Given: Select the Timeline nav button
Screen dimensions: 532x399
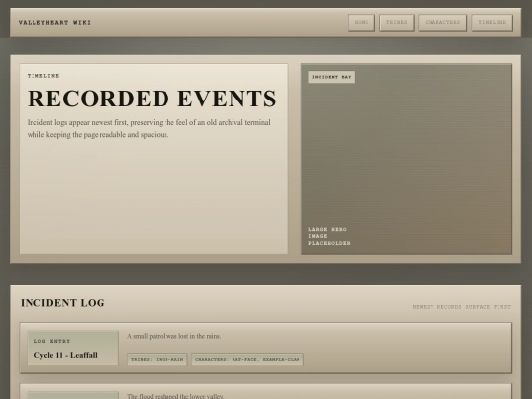Looking at the screenshot, I should 492,23.
